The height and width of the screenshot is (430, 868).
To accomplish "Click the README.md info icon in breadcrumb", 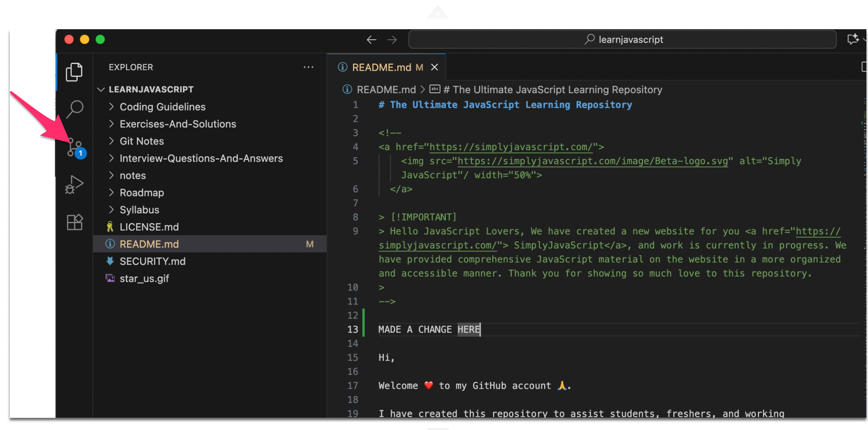I will click(347, 89).
